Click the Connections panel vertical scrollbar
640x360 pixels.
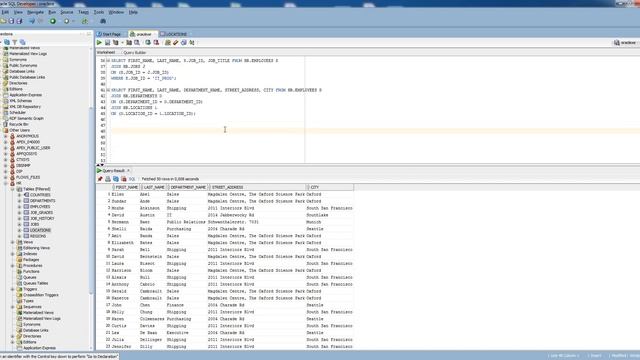coord(91,200)
